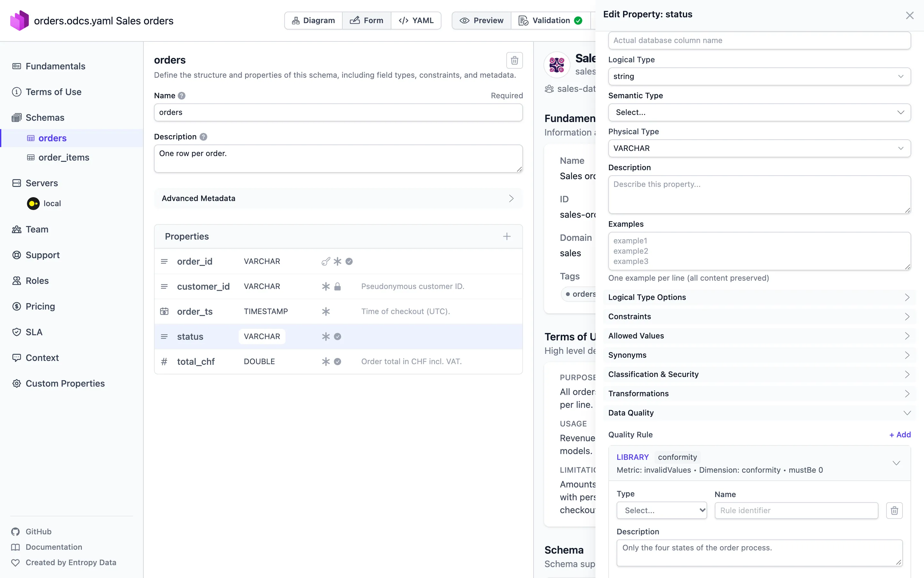The image size is (924, 578).
Task: Expand Classification & Security section
Action: (x=759, y=374)
